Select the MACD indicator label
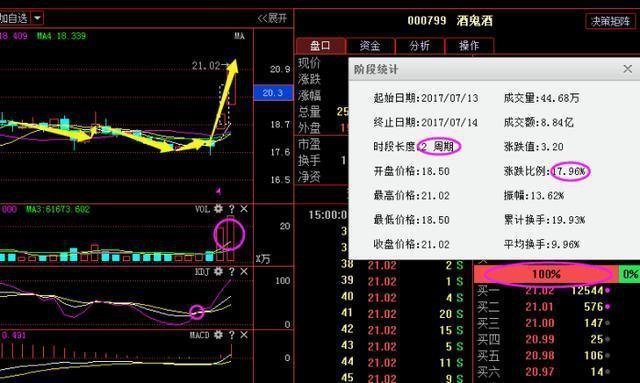 [x=200, y=335]
